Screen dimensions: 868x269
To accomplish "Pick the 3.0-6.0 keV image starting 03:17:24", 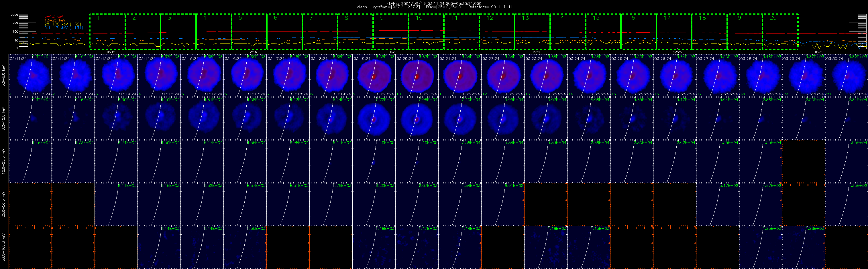I will point(288,76).
